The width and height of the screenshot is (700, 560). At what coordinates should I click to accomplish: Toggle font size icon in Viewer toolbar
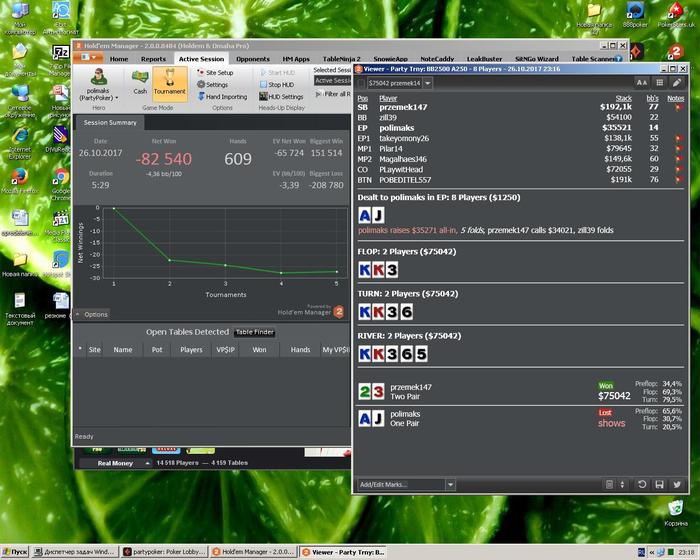642,83
